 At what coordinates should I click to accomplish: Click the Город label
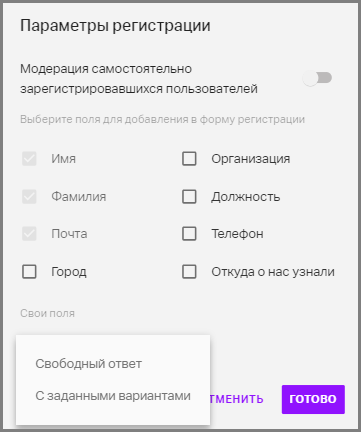tap(69, 272)
